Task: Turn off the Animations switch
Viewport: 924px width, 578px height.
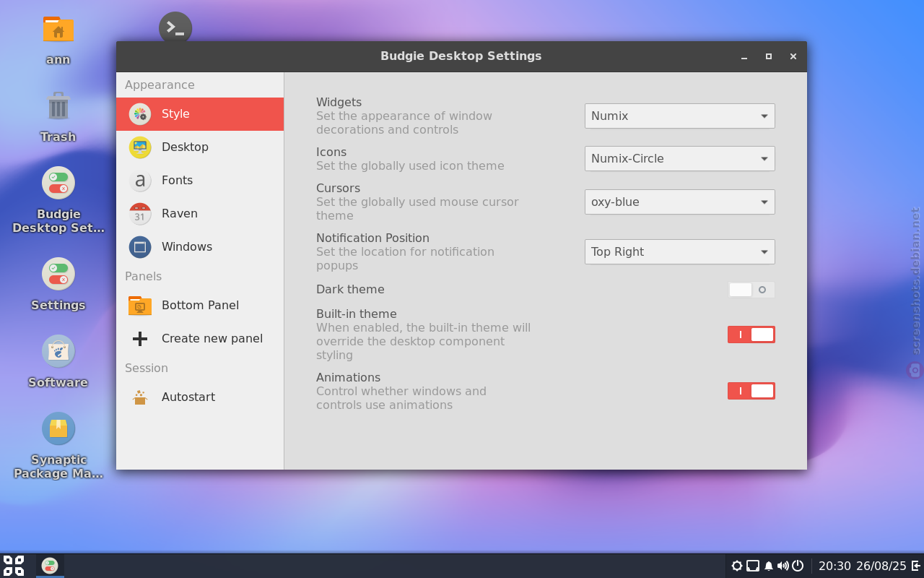Action: click(751, 391)
